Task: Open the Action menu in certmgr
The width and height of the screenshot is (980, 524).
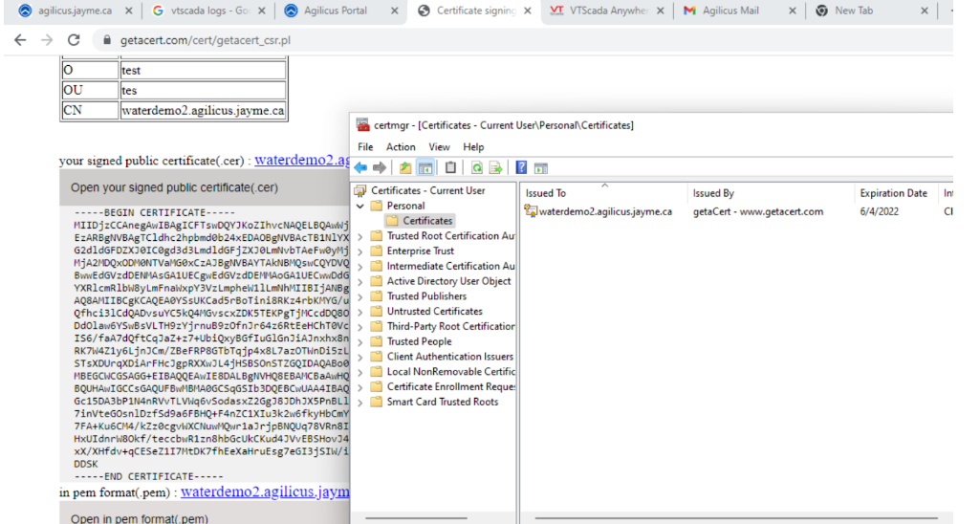Action: 401,147
